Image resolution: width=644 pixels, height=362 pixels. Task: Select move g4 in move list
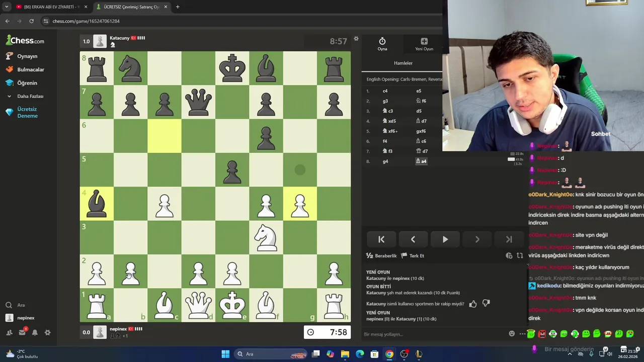[x=385, y=161]
